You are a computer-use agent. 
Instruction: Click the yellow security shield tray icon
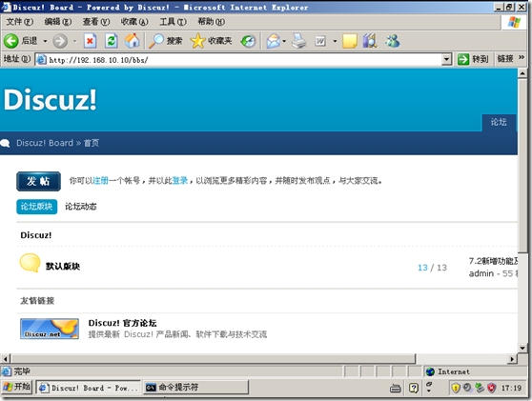(x=456, y=388)
